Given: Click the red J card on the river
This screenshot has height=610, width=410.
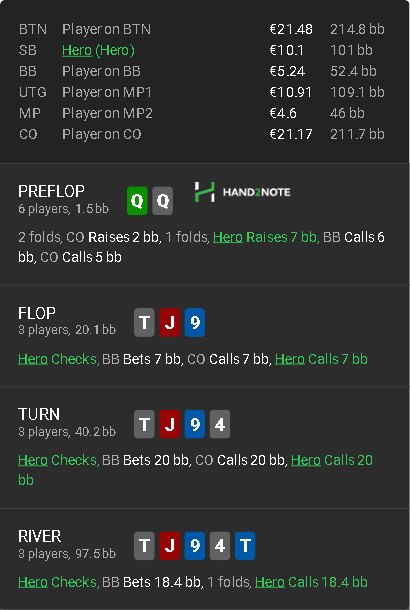Looking at the screenshot, I should [170, 546].
